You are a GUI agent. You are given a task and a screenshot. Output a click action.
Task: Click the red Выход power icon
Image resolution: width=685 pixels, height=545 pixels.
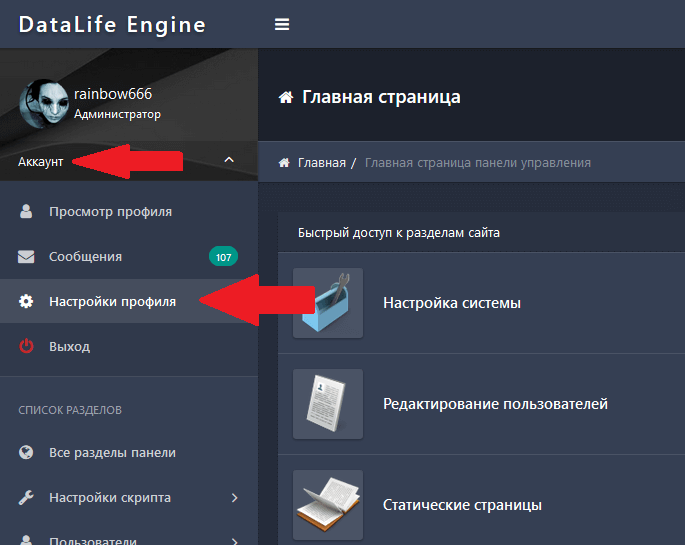(x=26, y=346)
